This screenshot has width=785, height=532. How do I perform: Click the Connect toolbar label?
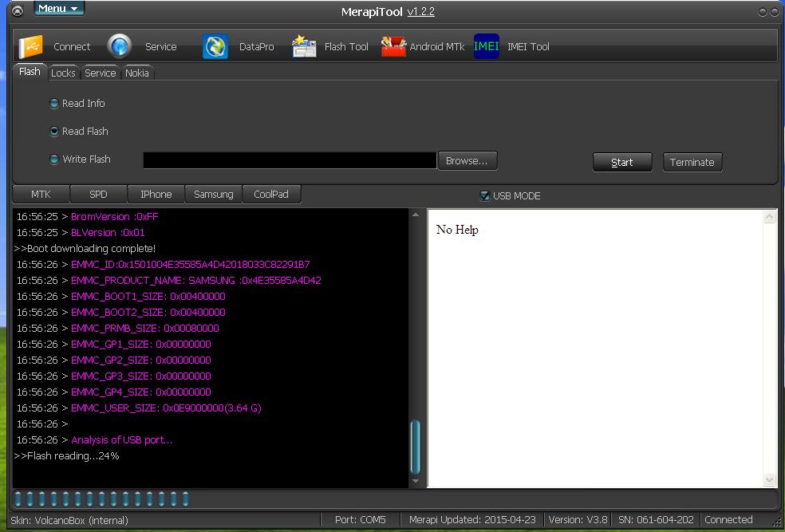tap(72, 46)
